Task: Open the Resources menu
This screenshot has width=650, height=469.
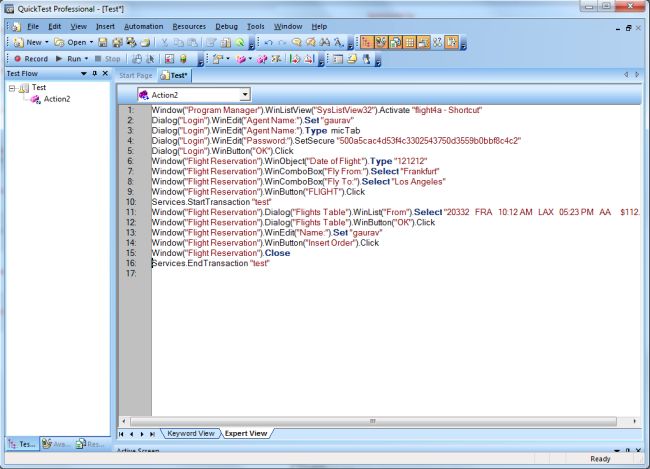Action: pos(189,27)
